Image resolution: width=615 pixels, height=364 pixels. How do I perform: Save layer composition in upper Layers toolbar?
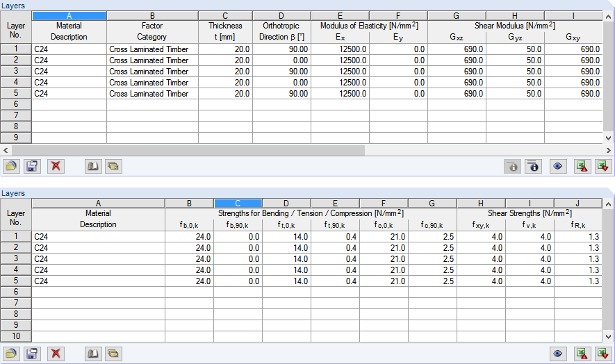pyautogui.click(x=32, y=166)
